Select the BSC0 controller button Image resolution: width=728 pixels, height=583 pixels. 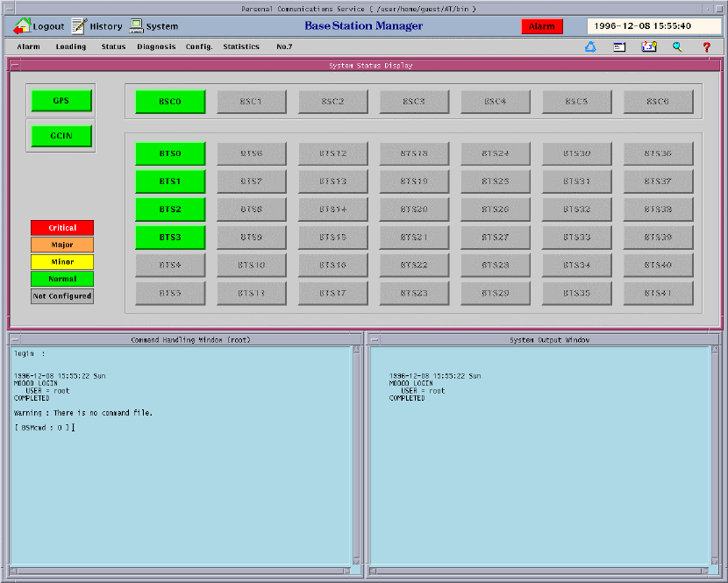(x=170, y=101)
